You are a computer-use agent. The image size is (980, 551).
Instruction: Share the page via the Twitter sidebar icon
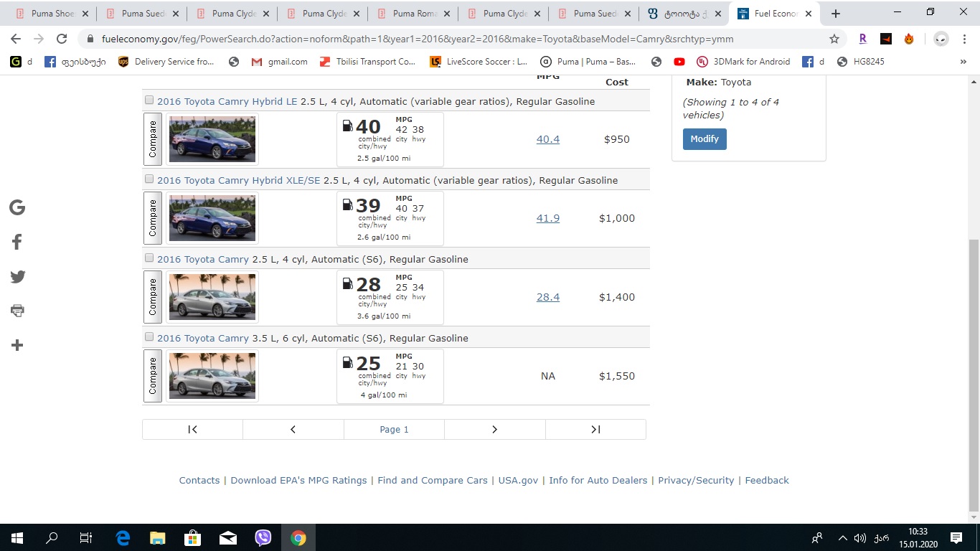(x=17, y=277)
